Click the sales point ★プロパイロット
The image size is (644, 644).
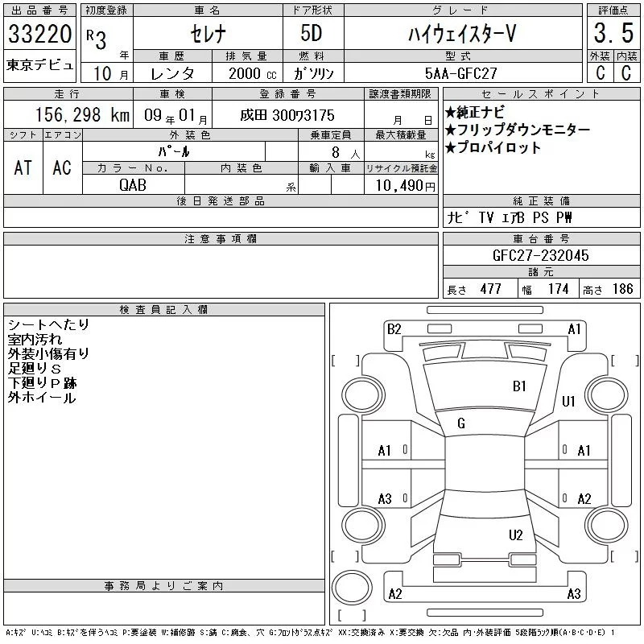click(x=493, y=147)
